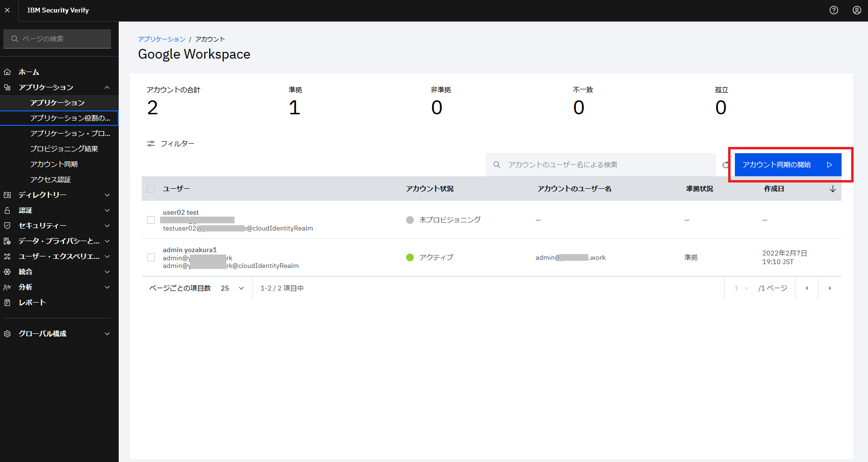Expand the 認証 section chevron
868x462 pixels.
point(107,210)
